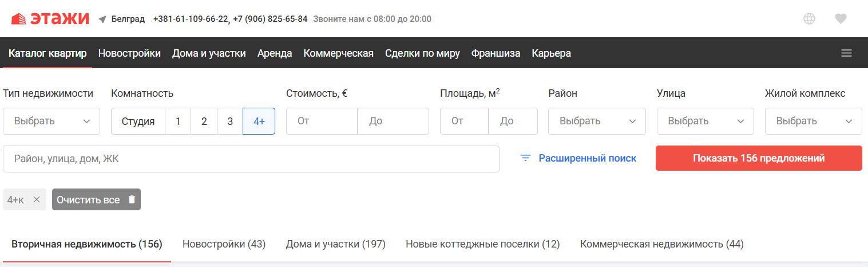The height and width of the screenshot is (267, 868).
Task: Click the location arrow icon near Белград
Action: (x=102, y=19)
